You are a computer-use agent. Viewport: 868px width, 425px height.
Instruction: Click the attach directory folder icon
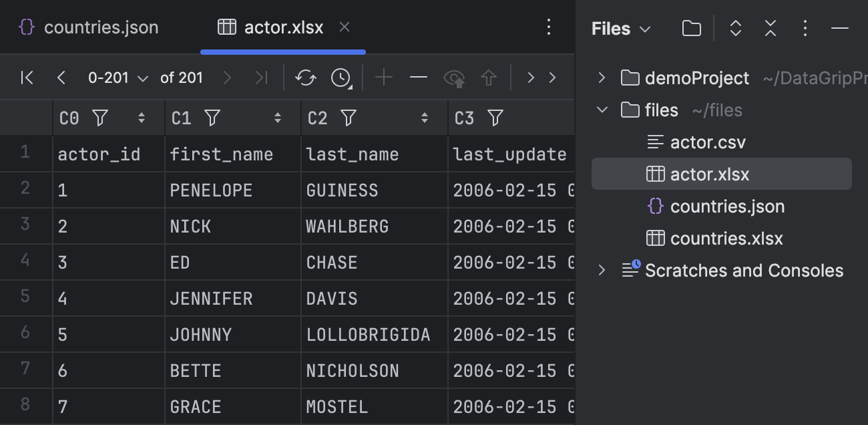point(692,29)
